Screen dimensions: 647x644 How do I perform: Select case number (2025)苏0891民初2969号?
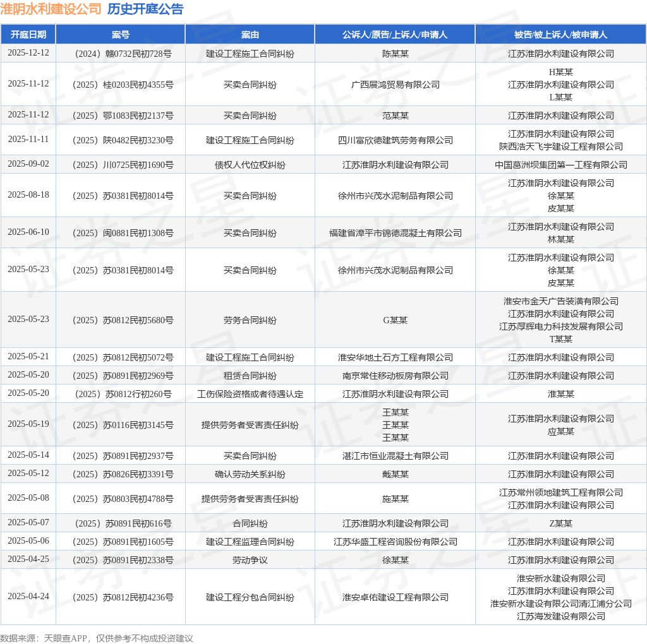coord(123,376)
